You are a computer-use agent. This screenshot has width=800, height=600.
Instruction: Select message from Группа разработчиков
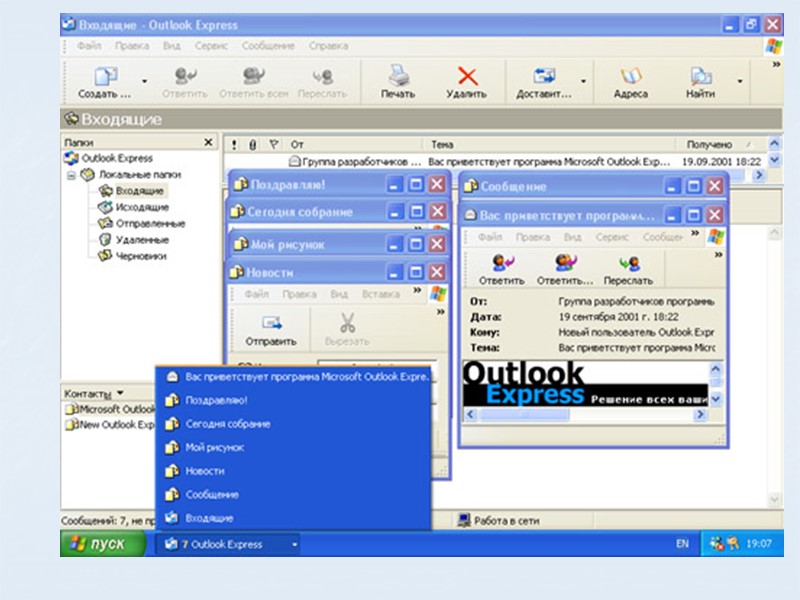(495, 162)
